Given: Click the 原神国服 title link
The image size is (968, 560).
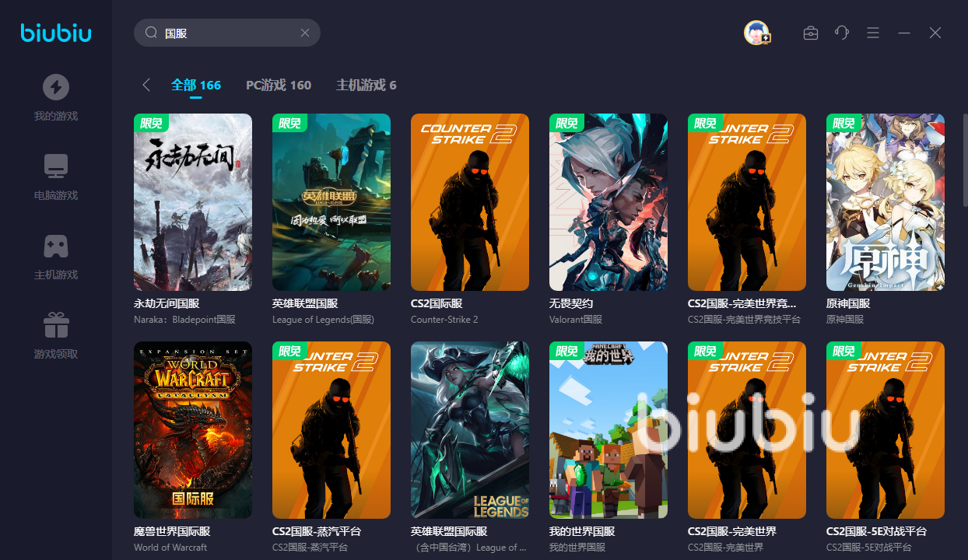Looking at the screenshot, I should (x=848, y=303).
